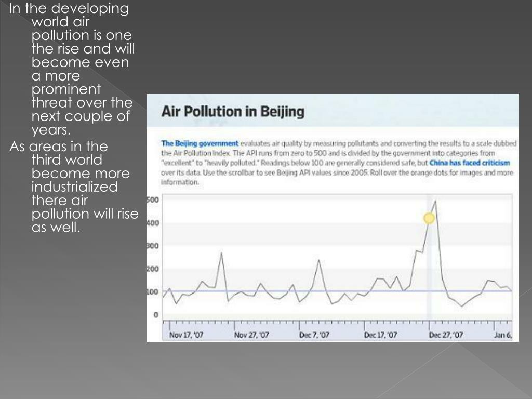532x399 pixels.
Task: Click the 100 value on the y-axis
Action: pos(152,292)
